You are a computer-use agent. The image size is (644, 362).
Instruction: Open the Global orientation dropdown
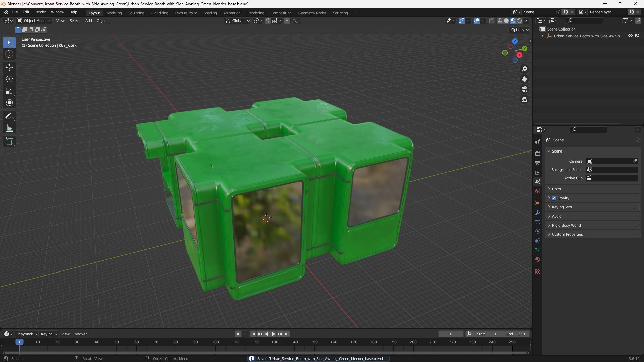(237, 21)
